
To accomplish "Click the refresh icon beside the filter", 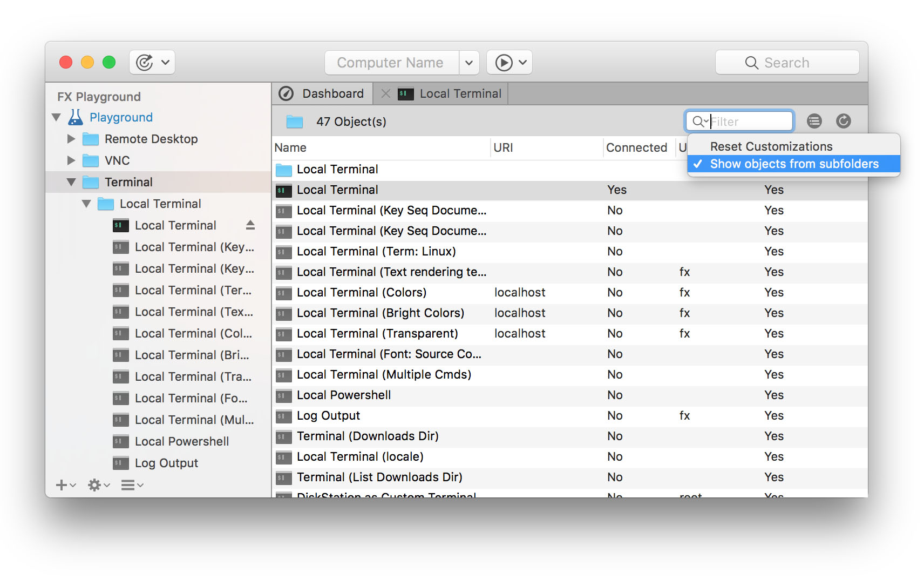I will tap(843, 121).
